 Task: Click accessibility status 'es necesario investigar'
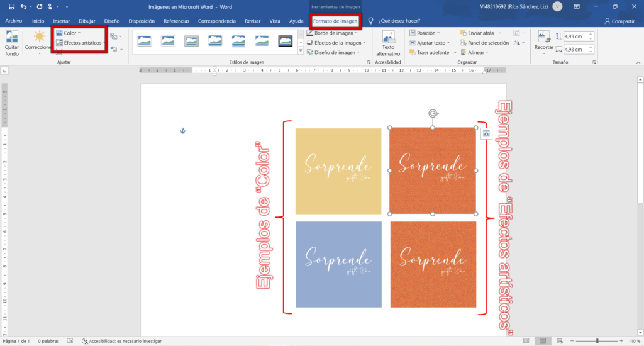(121, 341)
